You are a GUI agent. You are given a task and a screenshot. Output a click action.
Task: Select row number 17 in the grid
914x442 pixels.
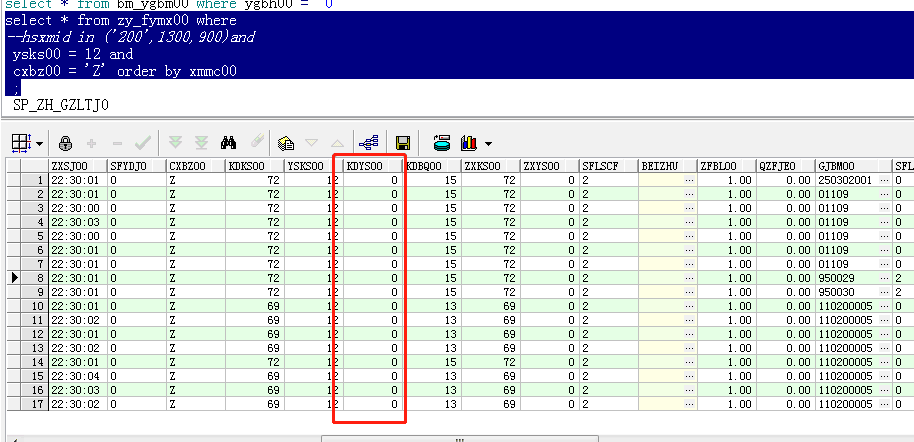point(34,404)
